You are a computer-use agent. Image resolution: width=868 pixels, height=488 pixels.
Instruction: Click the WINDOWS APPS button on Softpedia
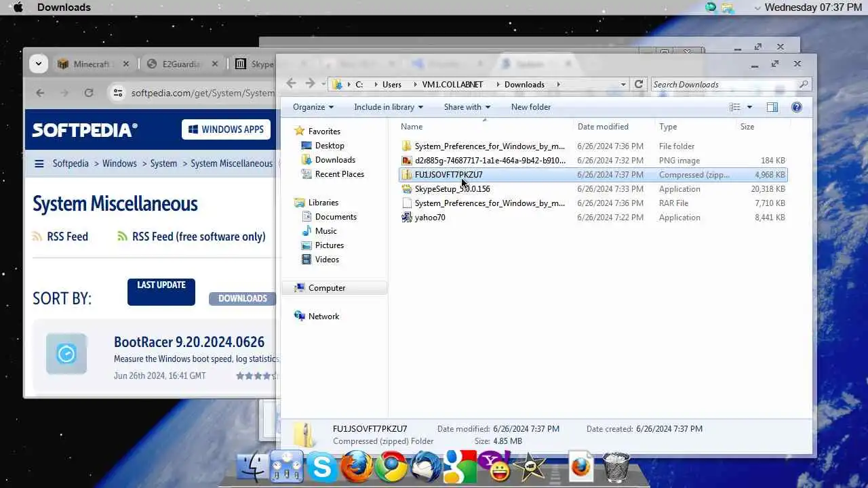[x=226, y=129]
